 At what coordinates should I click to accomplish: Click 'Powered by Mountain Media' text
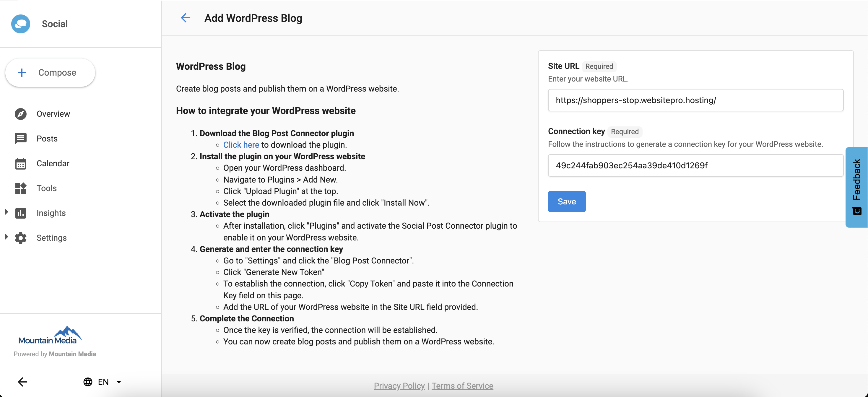(55, 354)
